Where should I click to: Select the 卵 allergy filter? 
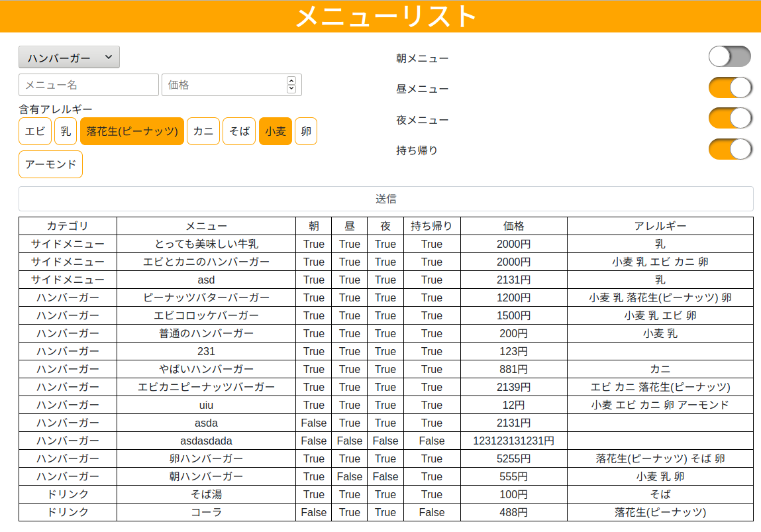pyautogui.click(x=306, y=131)
